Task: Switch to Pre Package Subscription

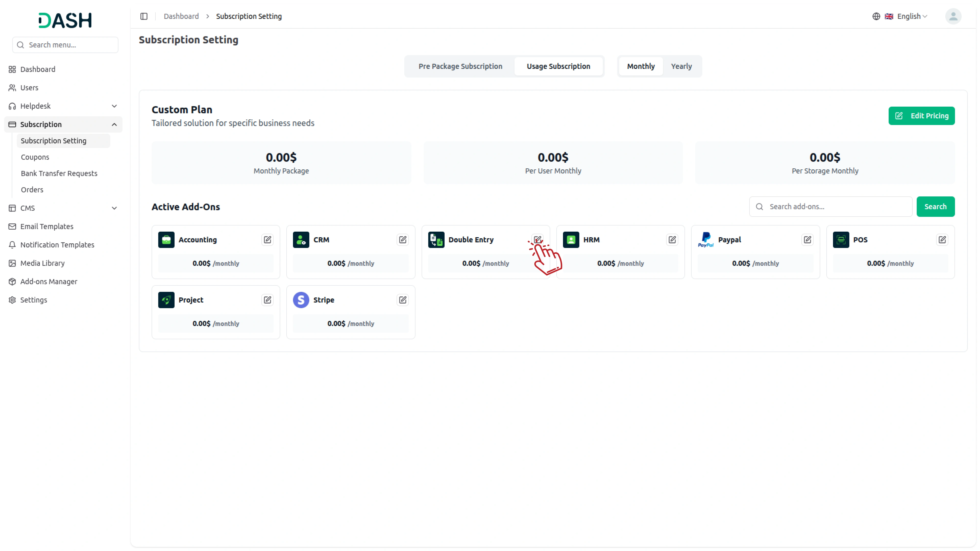Action: point(460,66)
